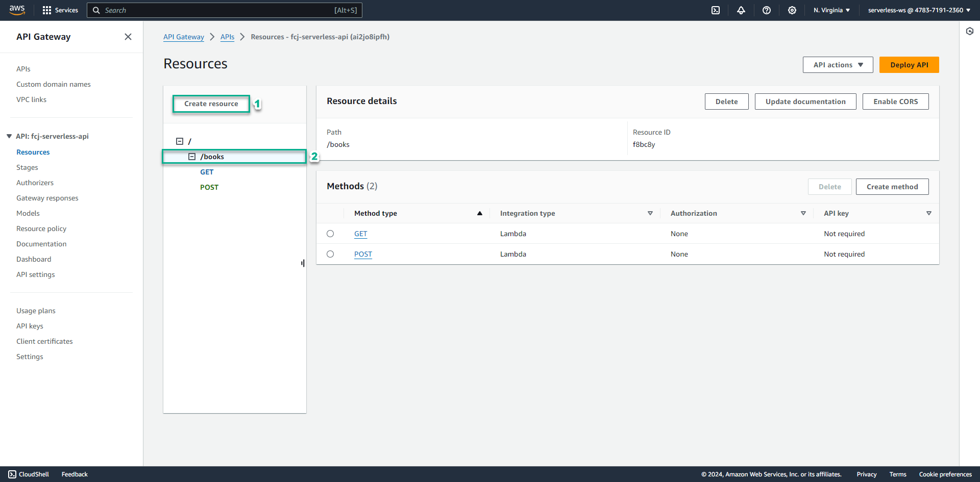980x482 pixels.
Task: Select POST under /books in the tree
Action: [x=209, y=187]
